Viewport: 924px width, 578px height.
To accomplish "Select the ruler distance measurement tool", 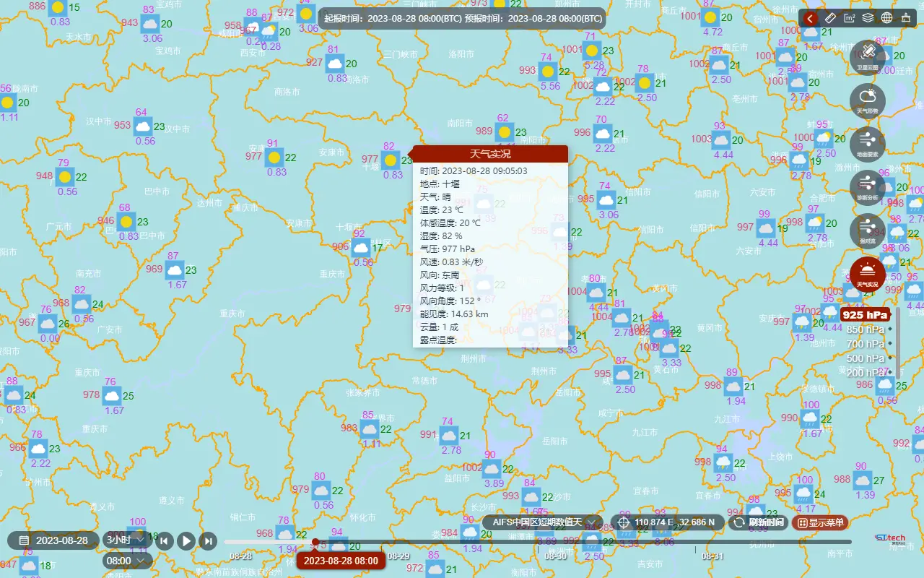I will [829, 18].
